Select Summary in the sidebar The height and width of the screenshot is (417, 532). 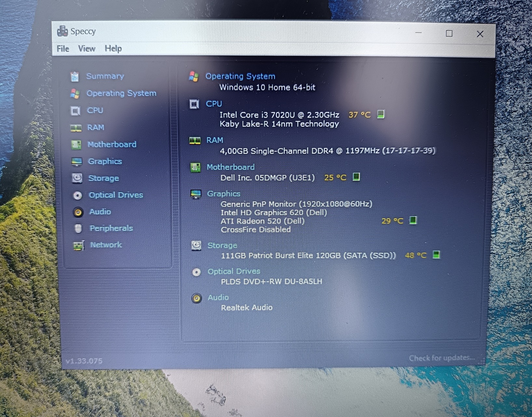click(x=105, y=76)
